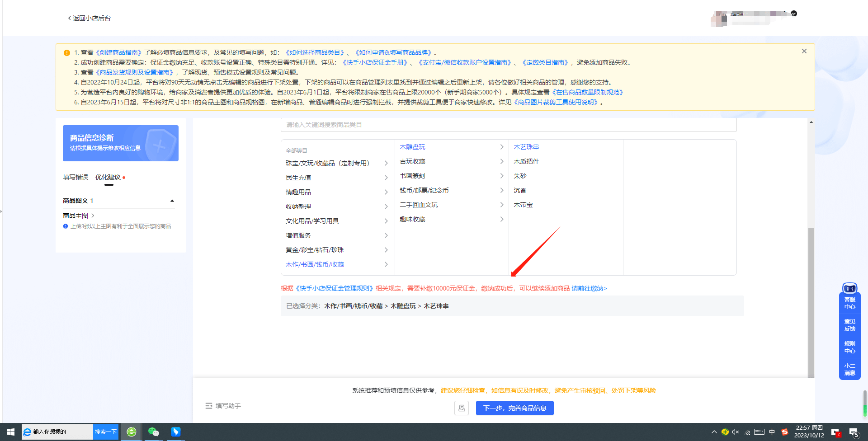
Task: Click the draft save icon beside the next-step button
Action: (x=462, y=408)
